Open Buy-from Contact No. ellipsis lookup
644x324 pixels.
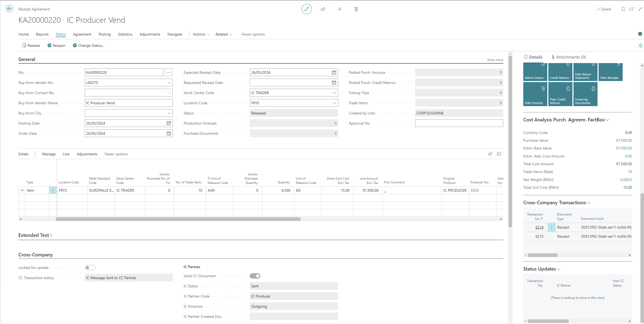[x=169, y=93]
